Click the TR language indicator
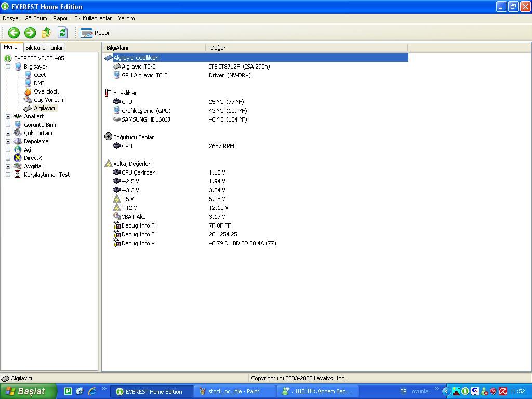The height and width of the screenshot is (399, 532). pyautogui.click(x=403, y=391)
